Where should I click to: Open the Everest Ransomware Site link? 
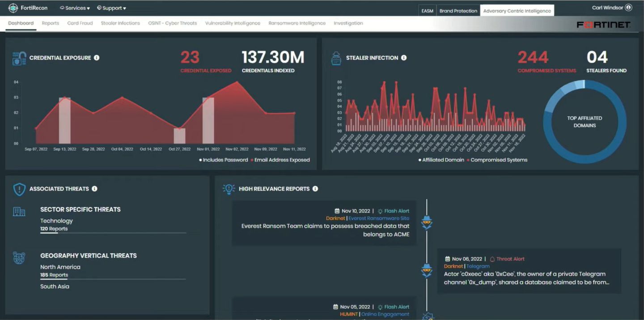point(379,218)
